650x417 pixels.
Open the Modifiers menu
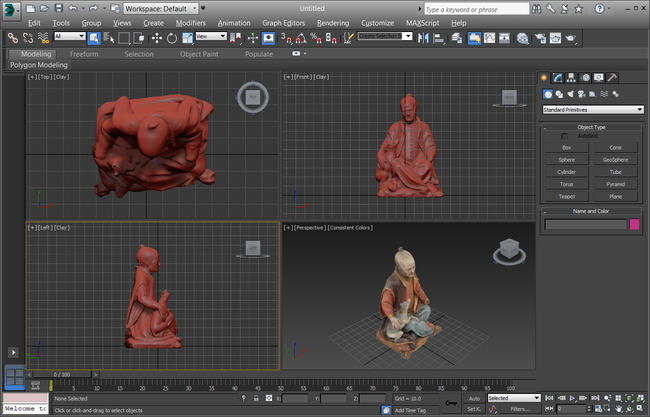pos(190,22)
